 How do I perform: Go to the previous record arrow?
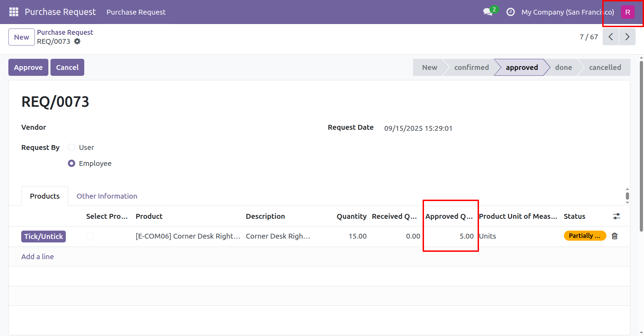tap(611, 37)
